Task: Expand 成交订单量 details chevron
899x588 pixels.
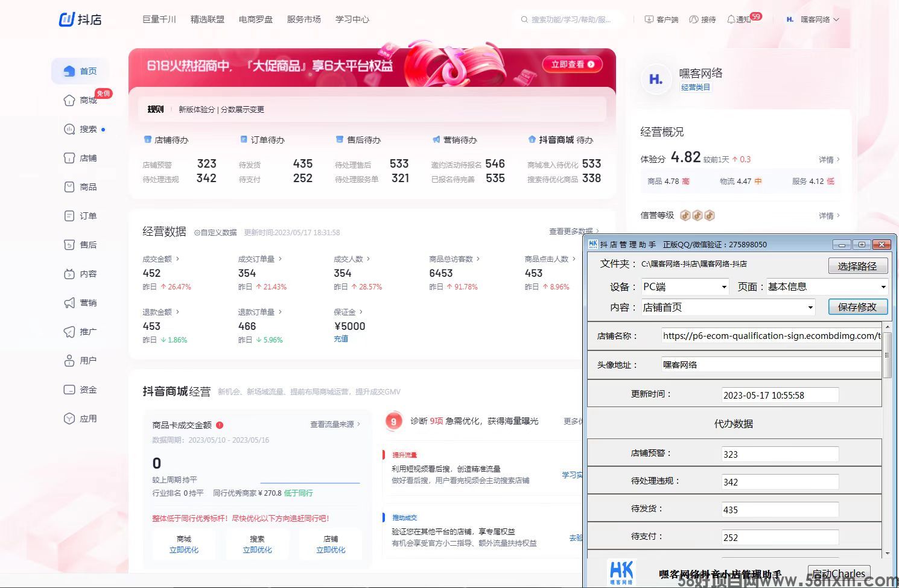Action: click(280, 259)
